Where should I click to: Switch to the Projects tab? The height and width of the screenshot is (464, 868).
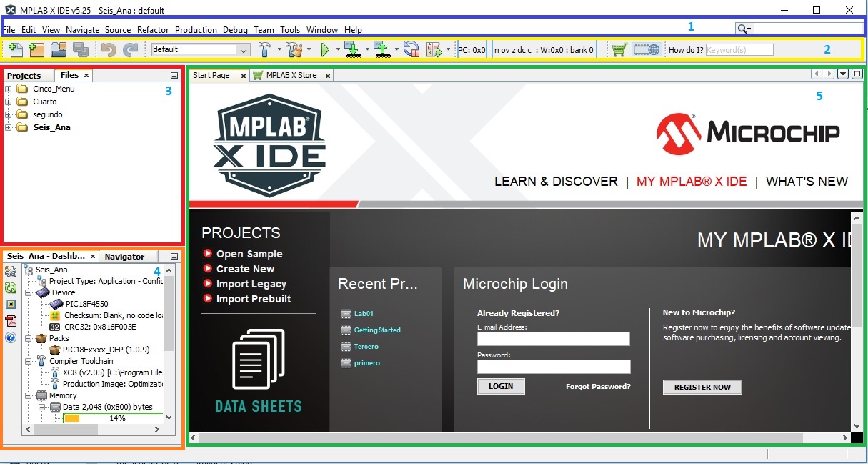pos(24,75)
